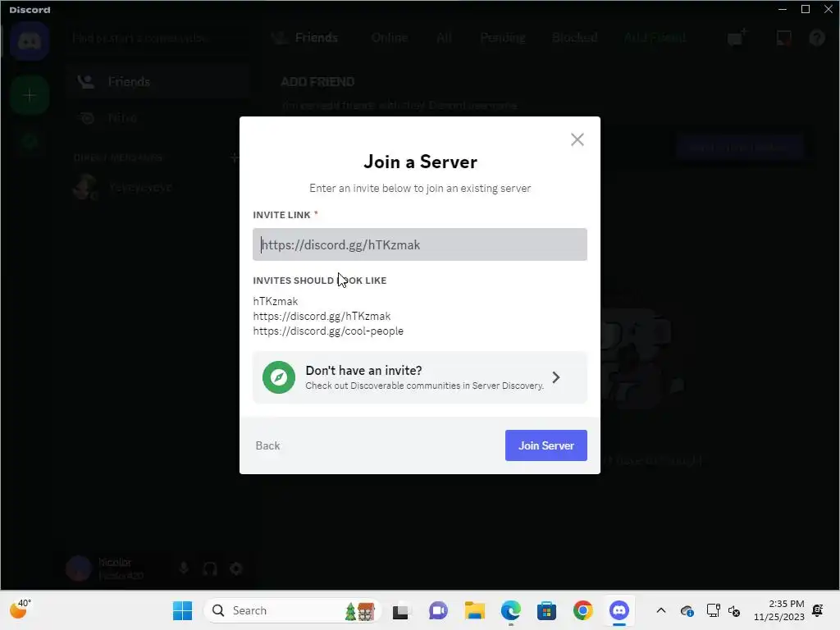Open the weather widget on taskbar
The image size is (840, 630).
click(x=21, y=609)
